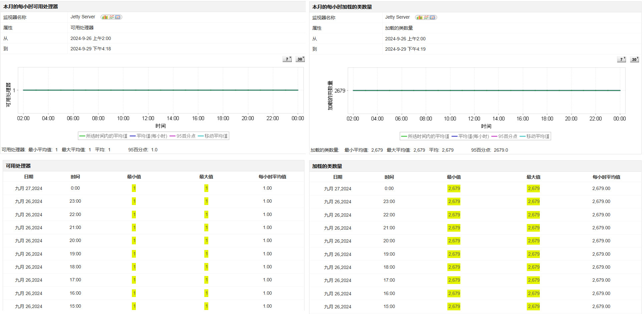Show 7-day view for available processors chart

[x=287, y=59]
